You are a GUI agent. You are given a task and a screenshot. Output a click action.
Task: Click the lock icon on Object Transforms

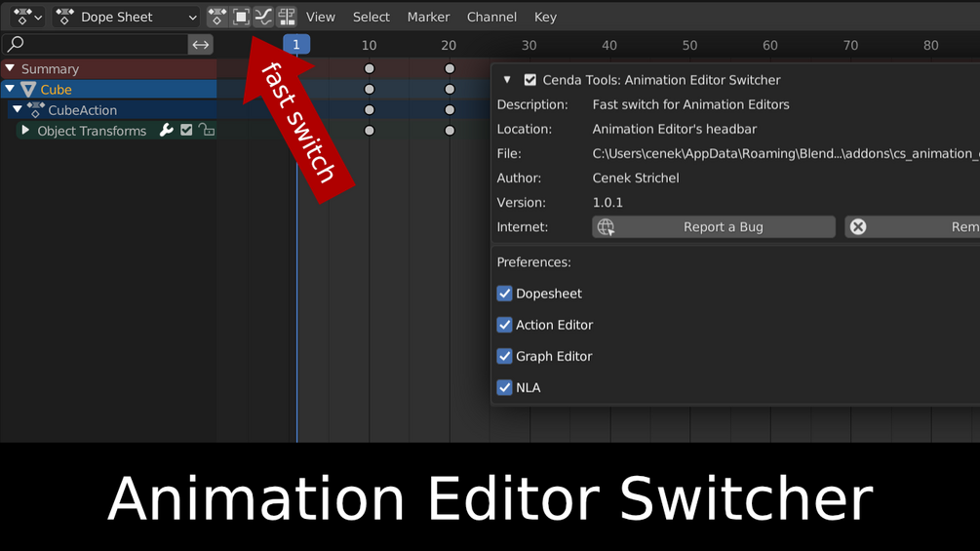coord(207,130)
